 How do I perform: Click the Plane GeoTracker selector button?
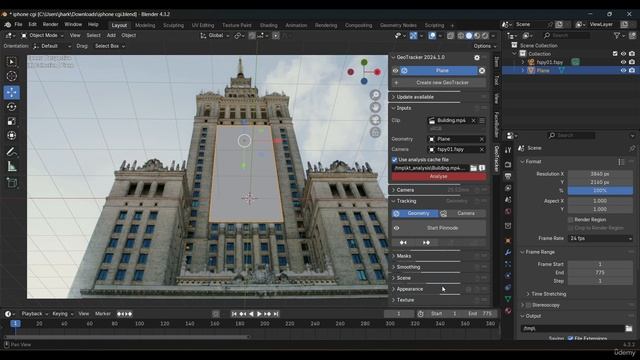click(439, 71)
